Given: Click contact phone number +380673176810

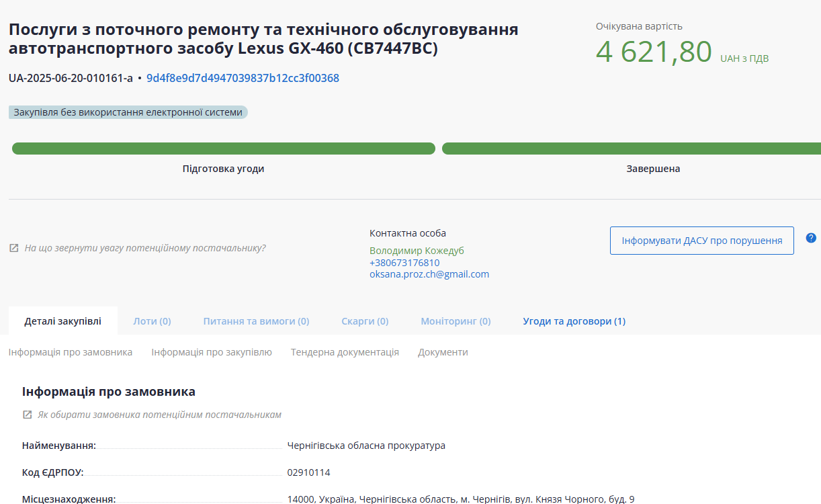Looking at the screenshot, I should click(404, 263).
